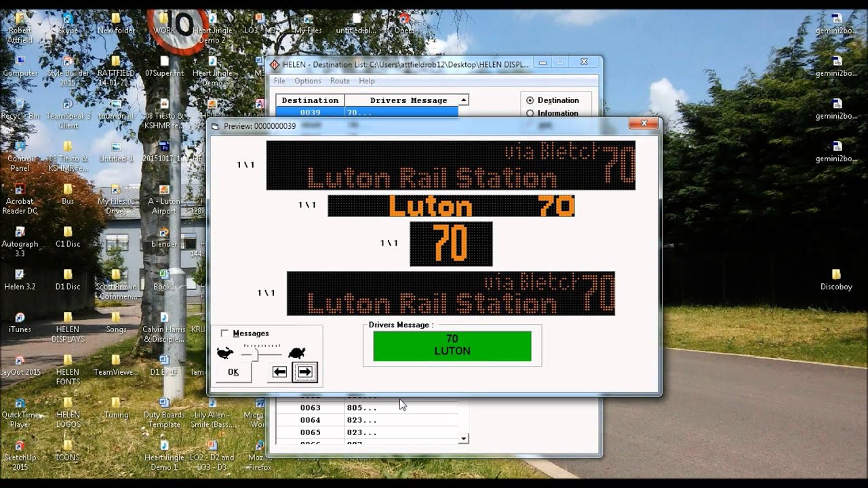Open the Discoboy folder on desktop

coord(836,279)
